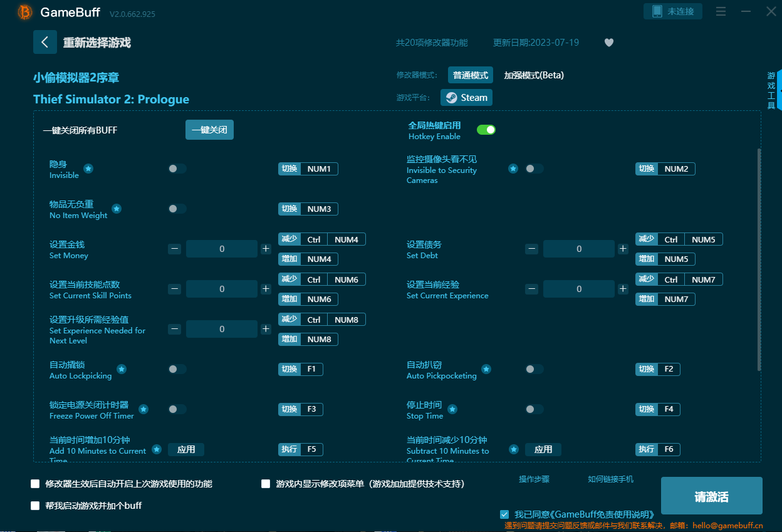The image size is (782, 532).
Task: Click 重新选择游戏 to reselect game
Action: [97, 43]
